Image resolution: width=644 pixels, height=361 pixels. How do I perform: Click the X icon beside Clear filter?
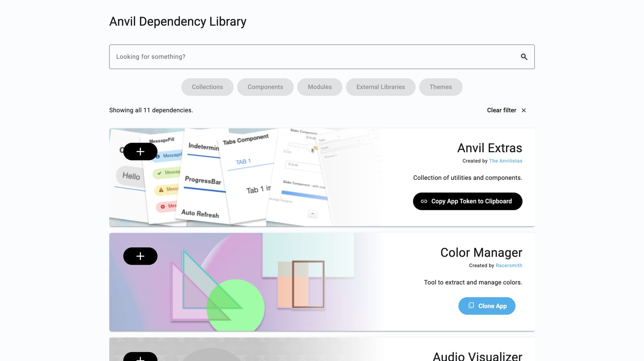click(x=524, y=110)
